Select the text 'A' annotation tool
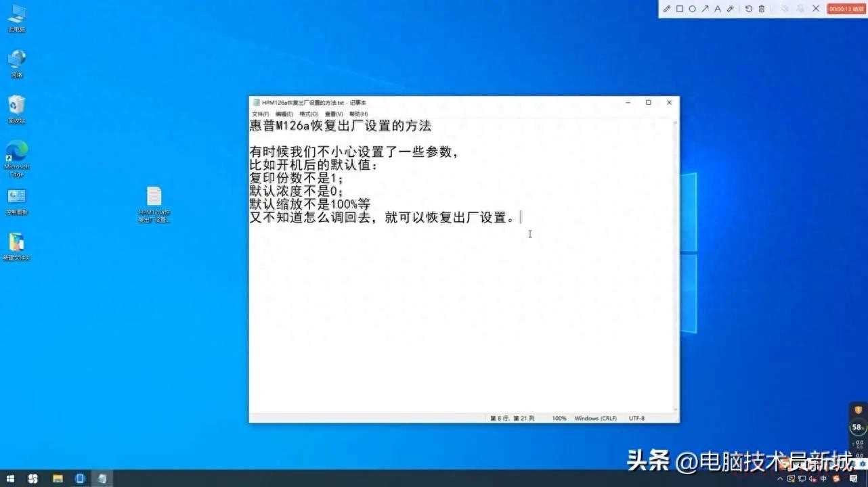The width and height of the screenshot is (868, 487). tap(718, 9)
